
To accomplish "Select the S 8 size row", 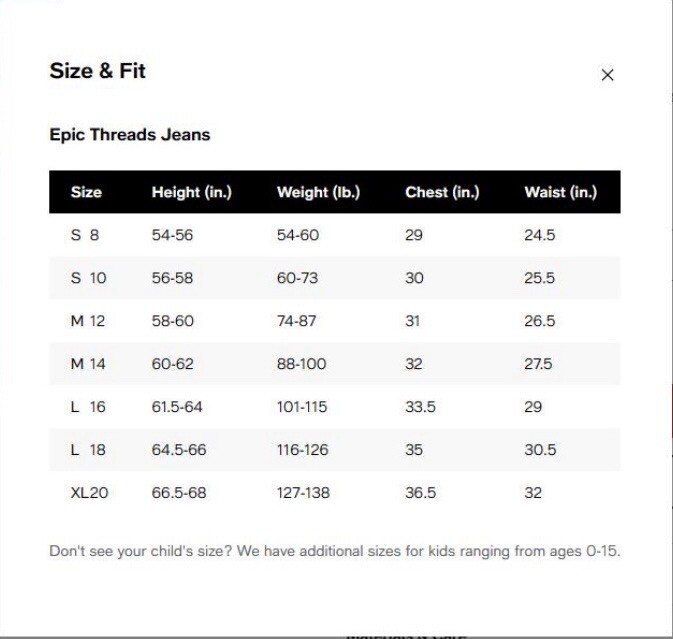I will pyautogui.click(x=335, y=235).
